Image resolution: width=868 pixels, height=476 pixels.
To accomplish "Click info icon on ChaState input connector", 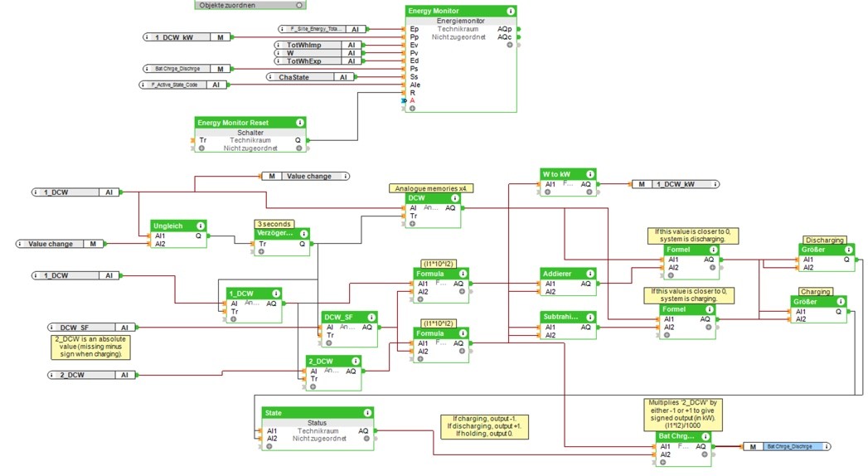I will (x=270, y=77).
